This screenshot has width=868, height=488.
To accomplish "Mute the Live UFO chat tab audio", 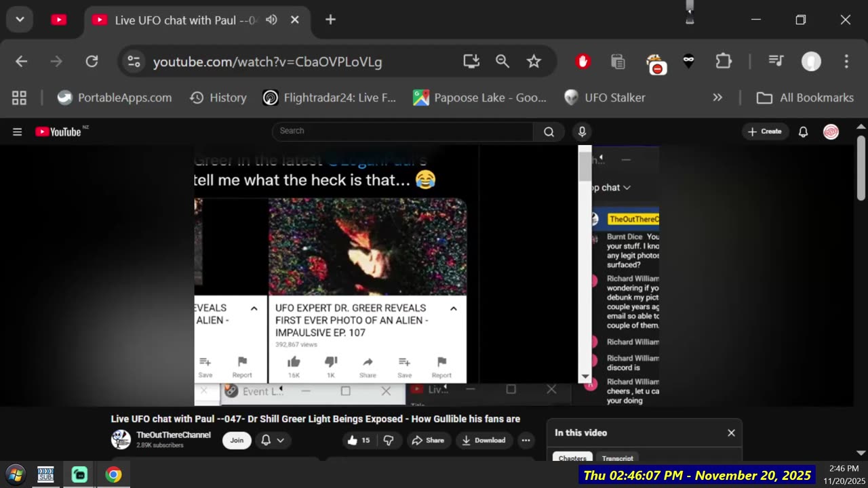I will pyautogui.click(x=271, y=20).
